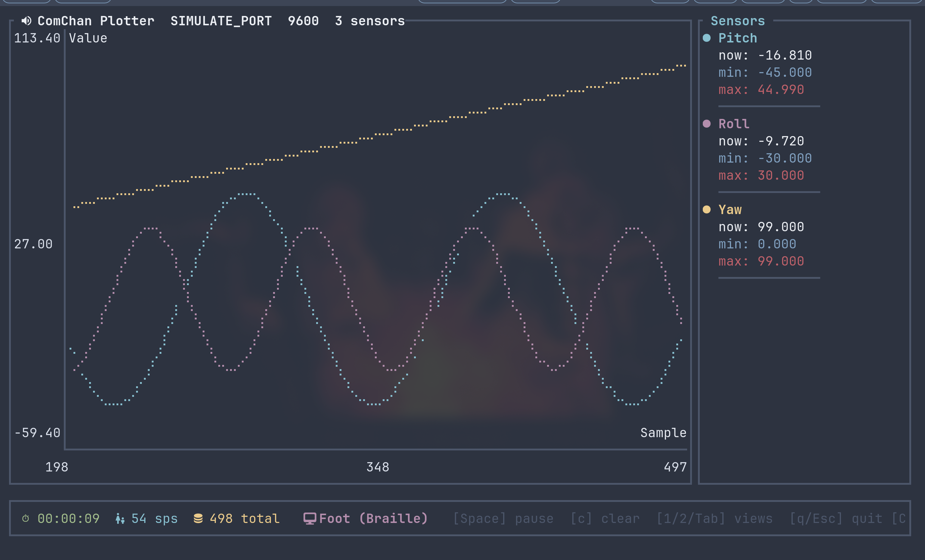This screenshot has width=925, height=560.
Task: Click the Value axis title
Action: click(88, 38)
